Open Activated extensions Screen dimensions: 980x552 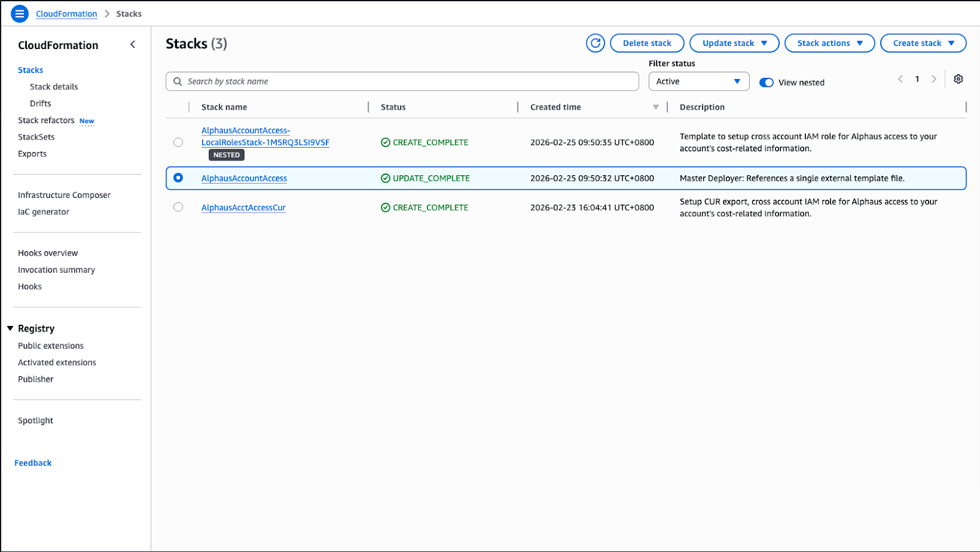tap(57, 363)
